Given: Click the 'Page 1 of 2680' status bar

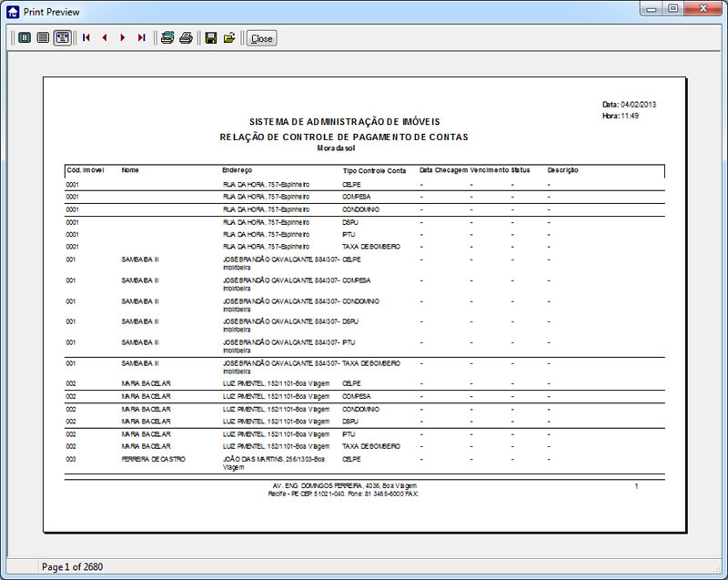Looking at the screenshot, I should click(73, 567).
